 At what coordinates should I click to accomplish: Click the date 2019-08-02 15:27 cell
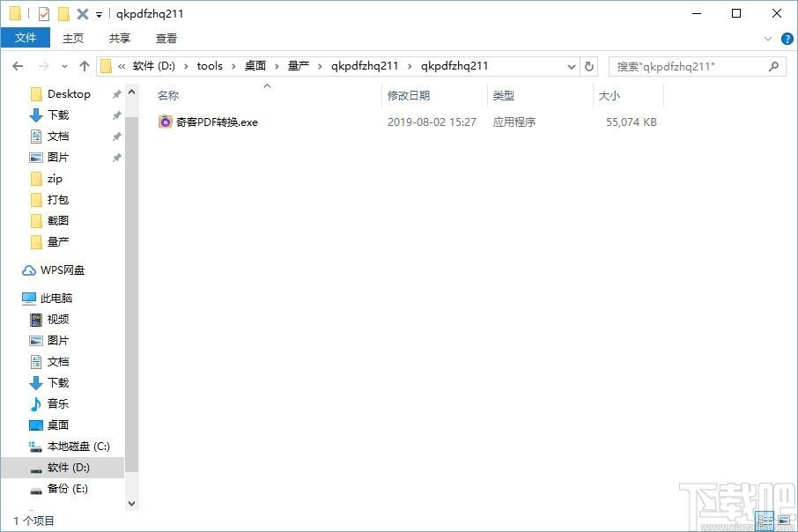tap(432, 122)
